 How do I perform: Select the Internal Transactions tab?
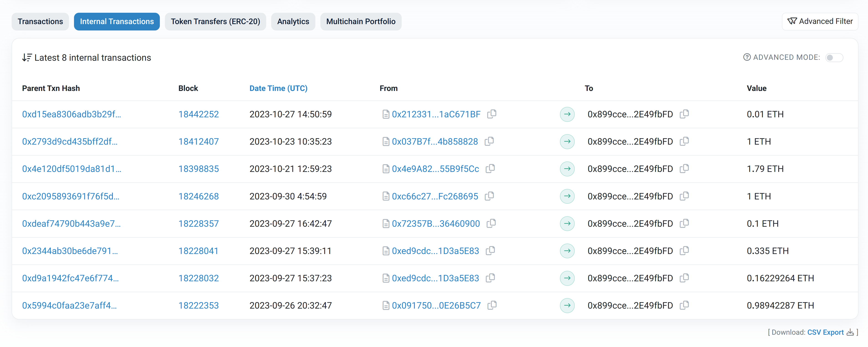tap(117, 22)
